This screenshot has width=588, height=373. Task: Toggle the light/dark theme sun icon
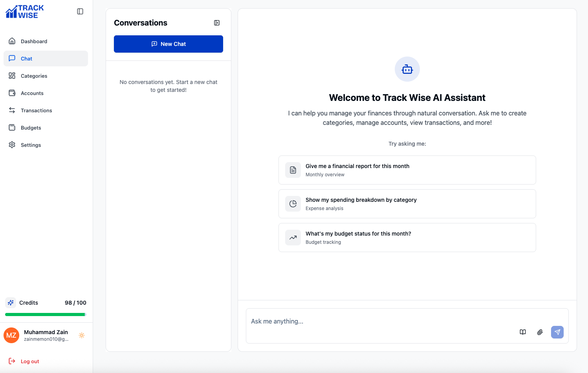(x=82, y=335)
